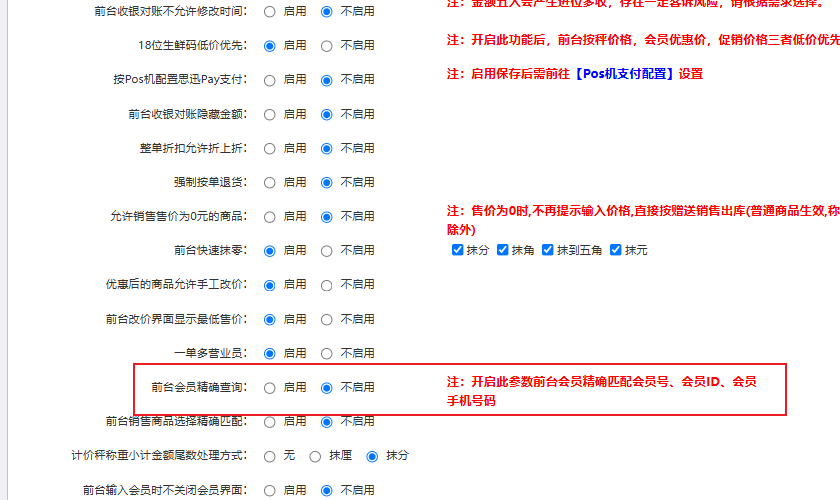This screenshot has width=840, height=500.
Task: Select 不启用 for 优惠后的商品允许手工改价
Action: pos(327,285)
